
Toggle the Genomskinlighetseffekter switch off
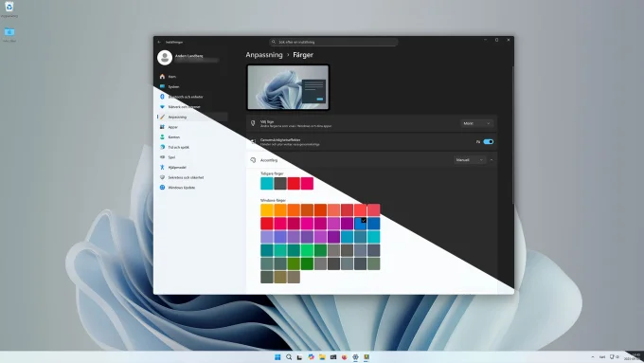pyautogui.click(x=489, y=142)
